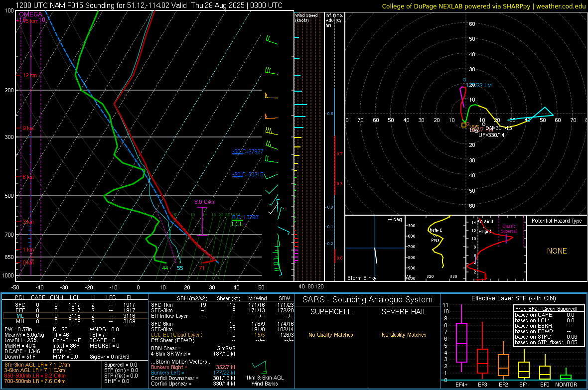Click the 12/22 LM hodograph label

(479, 86)
